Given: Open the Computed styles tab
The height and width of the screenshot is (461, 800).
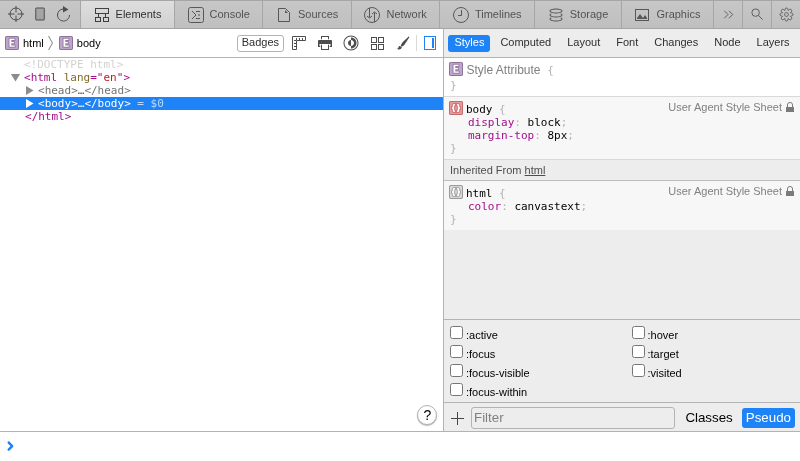Looking at the screenshot, I should coord(525,42).
